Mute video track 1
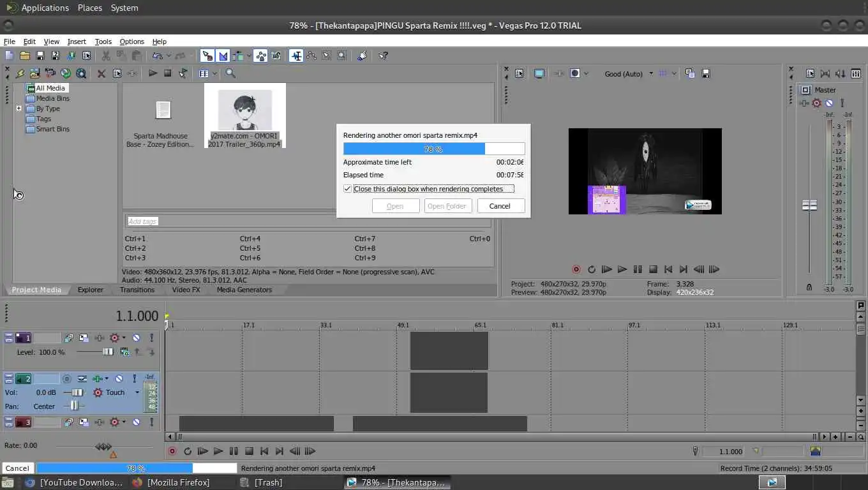The image size is (868, 490). coord(136,338)
